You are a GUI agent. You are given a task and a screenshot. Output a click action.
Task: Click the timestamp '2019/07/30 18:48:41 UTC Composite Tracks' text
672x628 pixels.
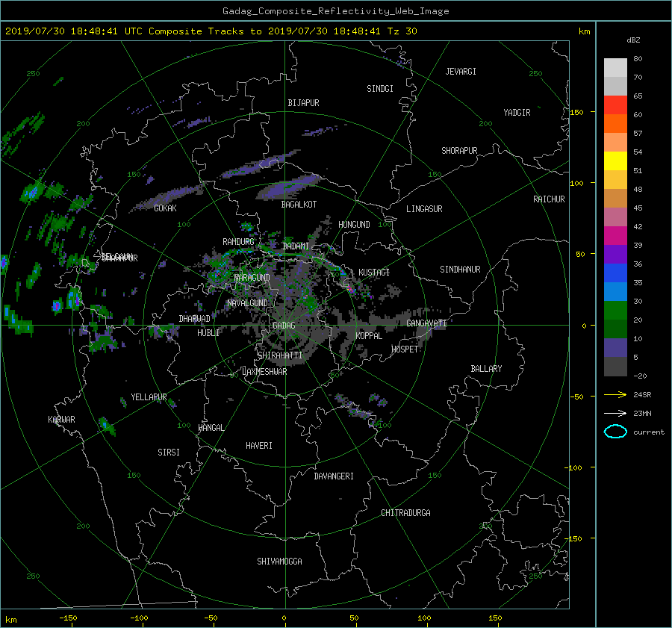click(125, 31)
